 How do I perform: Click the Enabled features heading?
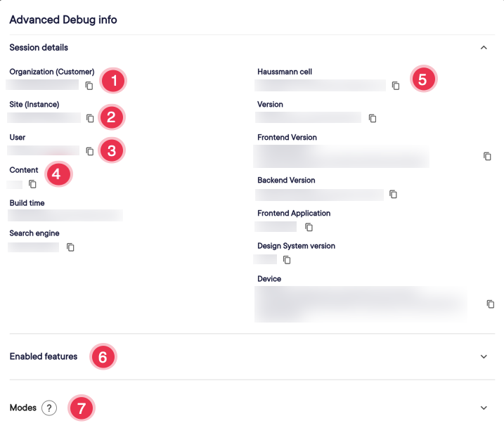[44, 356]
